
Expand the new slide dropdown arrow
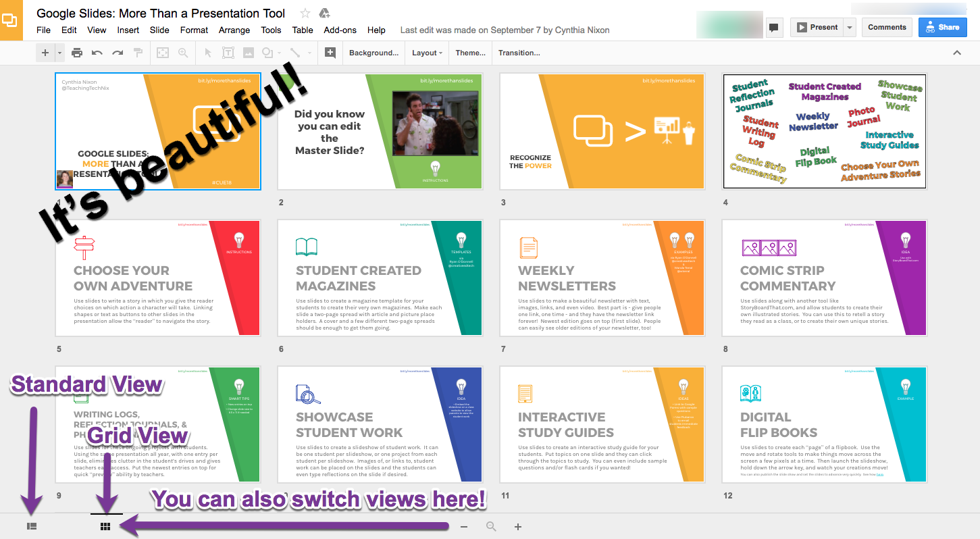point(58,53)
